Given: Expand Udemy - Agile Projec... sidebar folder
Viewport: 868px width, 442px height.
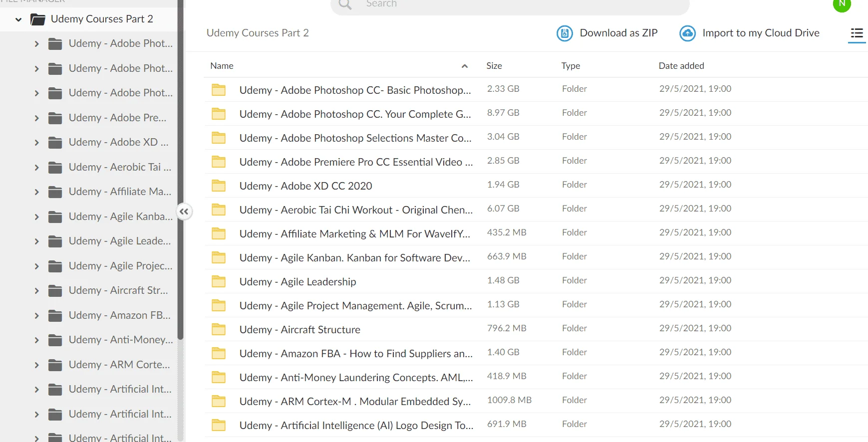Looking at the screenshot, I should coord(36,266).
